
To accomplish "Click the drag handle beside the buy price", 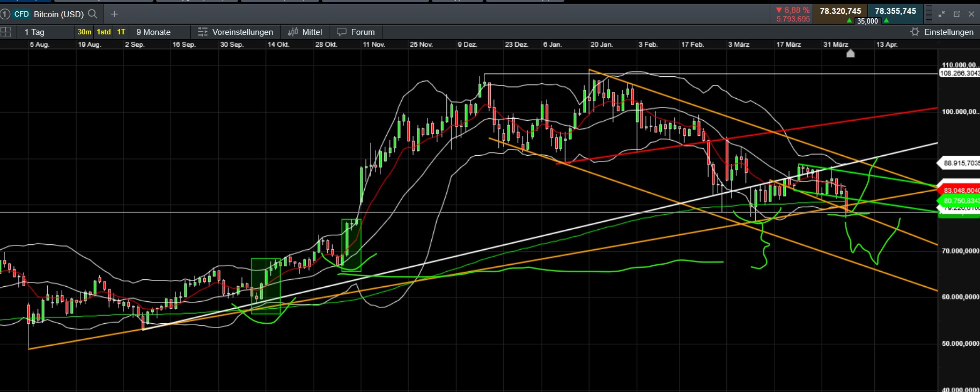I will (930, 14).
